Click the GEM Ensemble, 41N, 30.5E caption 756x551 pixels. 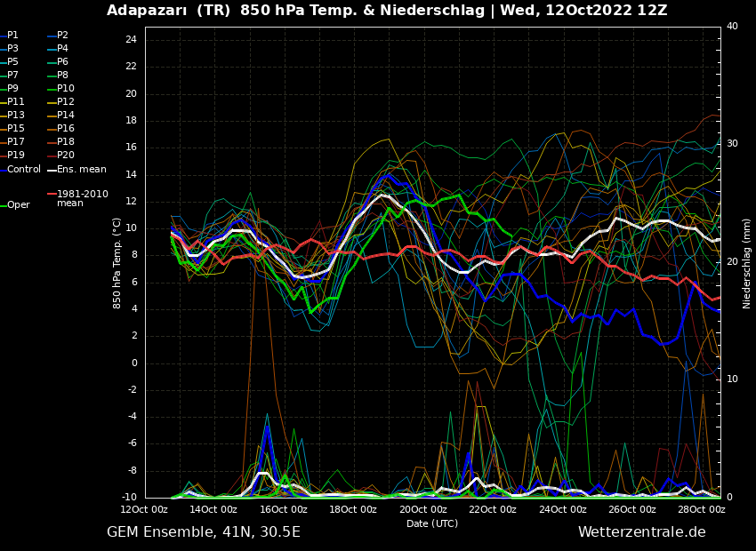click(204, 531)
